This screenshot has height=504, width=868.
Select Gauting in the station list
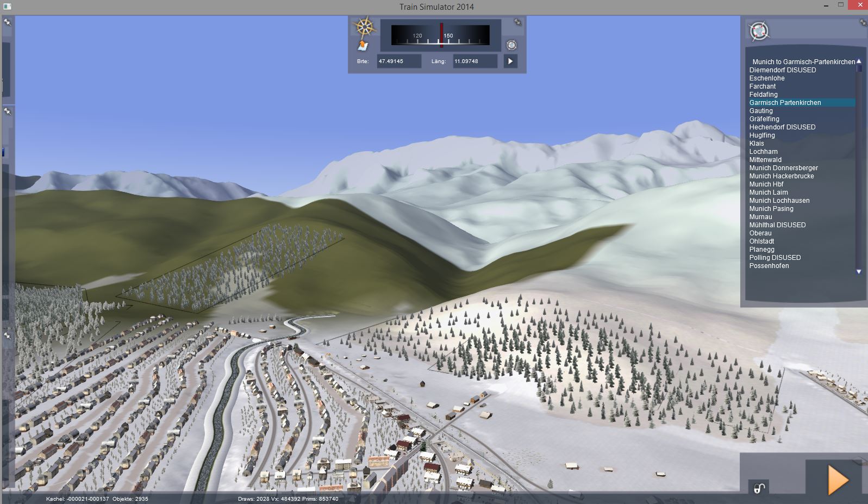[761, 111]
